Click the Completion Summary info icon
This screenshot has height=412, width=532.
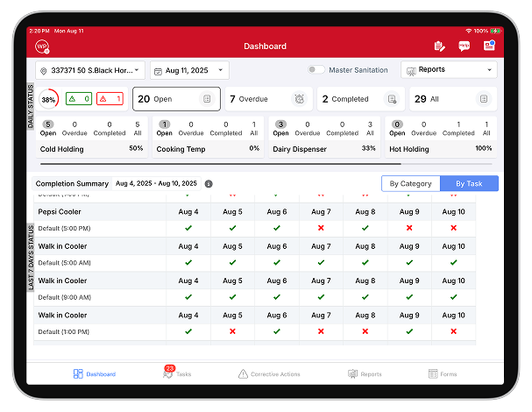(x=209, y=184)
